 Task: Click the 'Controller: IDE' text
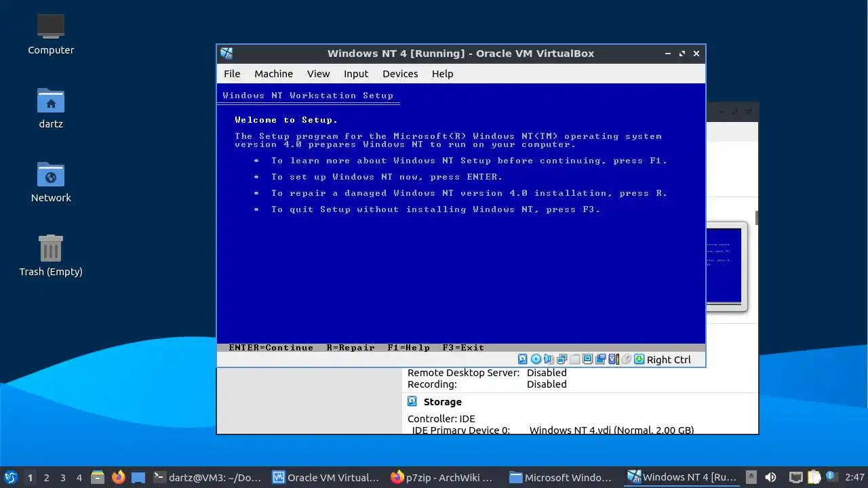441,419
